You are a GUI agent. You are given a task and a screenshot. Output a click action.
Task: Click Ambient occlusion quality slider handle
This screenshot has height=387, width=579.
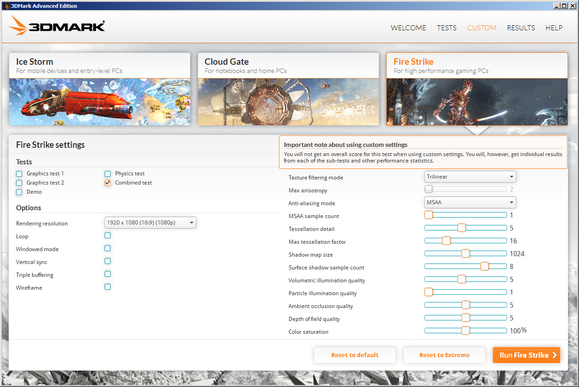466,305
